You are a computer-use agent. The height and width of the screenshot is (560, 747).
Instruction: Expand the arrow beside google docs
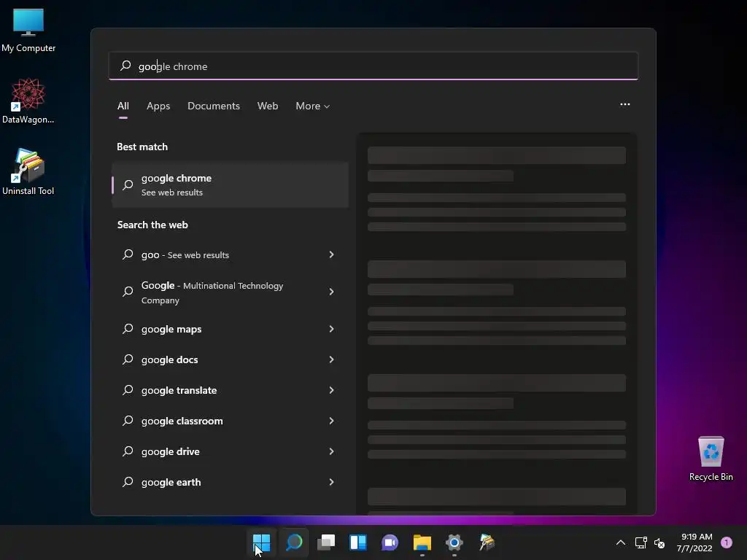coord(332,359)
